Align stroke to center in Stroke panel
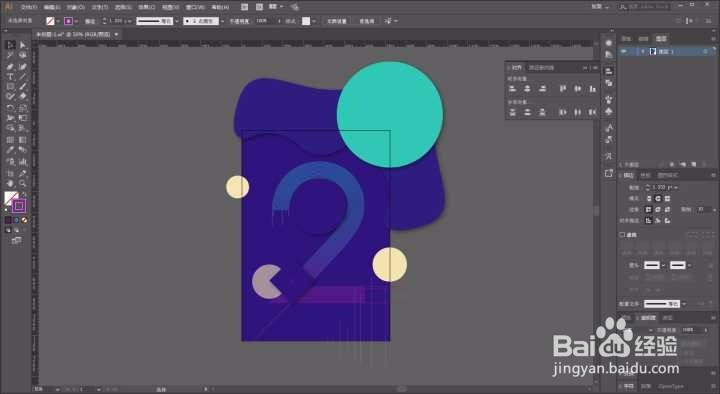720x394 pixels. (x=649, y=220)
